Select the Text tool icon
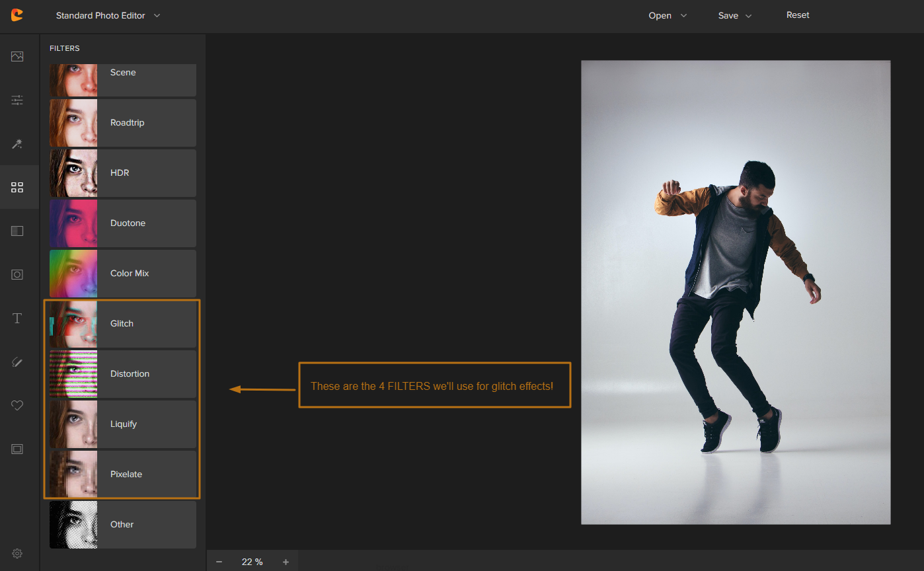The image size is (924, 571). [x=17, y=319]
